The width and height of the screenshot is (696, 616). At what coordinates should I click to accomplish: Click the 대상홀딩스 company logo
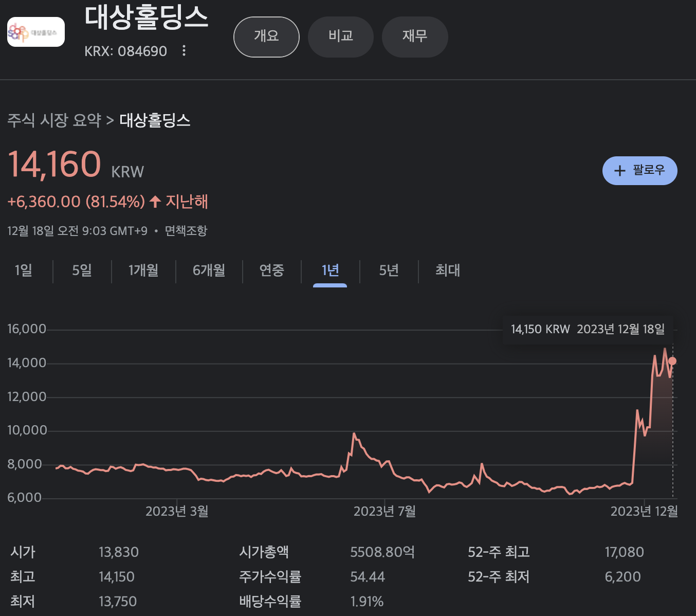click(x=36, y=32)
